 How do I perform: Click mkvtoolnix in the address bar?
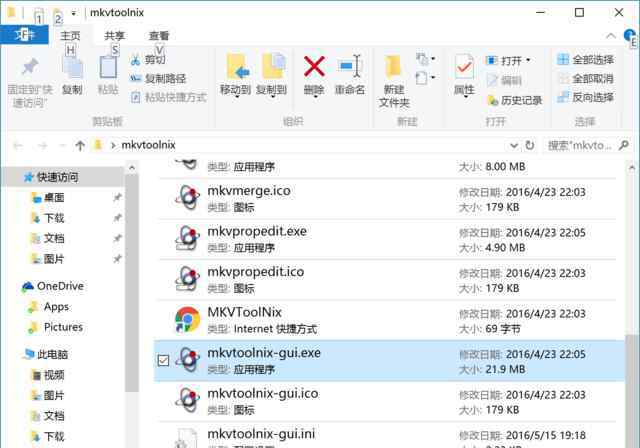point(149,145)
